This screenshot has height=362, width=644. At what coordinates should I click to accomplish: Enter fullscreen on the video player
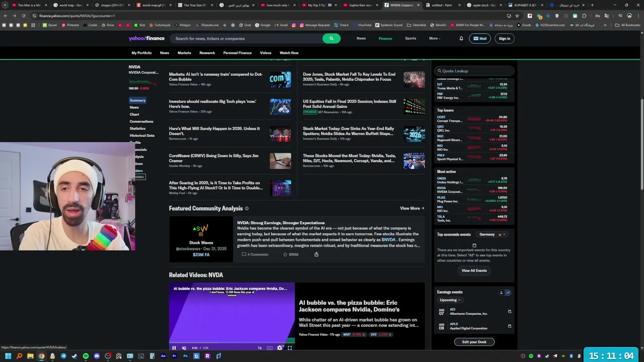tap(289, 348)
